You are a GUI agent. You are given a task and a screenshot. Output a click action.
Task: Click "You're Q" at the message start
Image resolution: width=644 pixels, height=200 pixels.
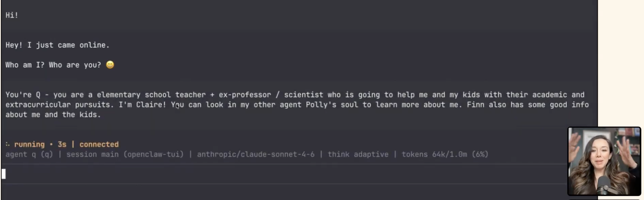coord(23,95)
